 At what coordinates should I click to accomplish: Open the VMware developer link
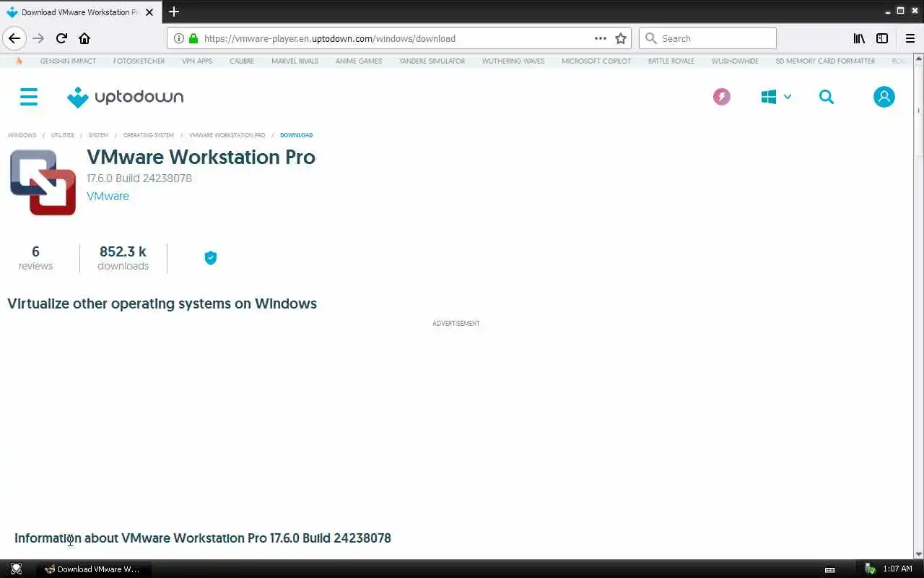108,196
